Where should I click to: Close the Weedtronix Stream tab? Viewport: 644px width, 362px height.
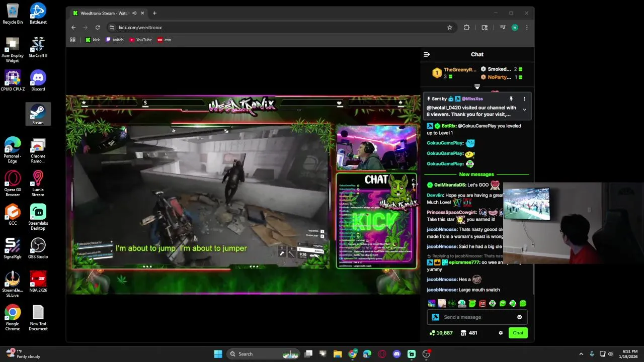(x=142, y=13)
